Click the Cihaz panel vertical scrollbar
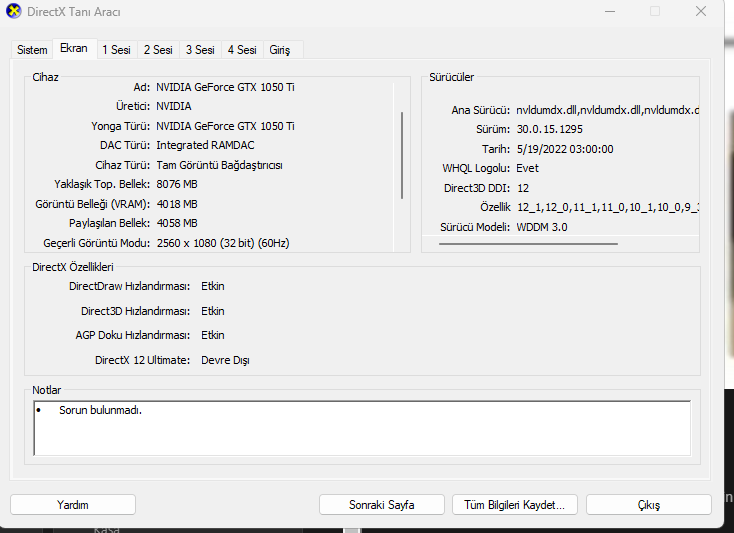 pyautogui.click(x=402, y=156)
